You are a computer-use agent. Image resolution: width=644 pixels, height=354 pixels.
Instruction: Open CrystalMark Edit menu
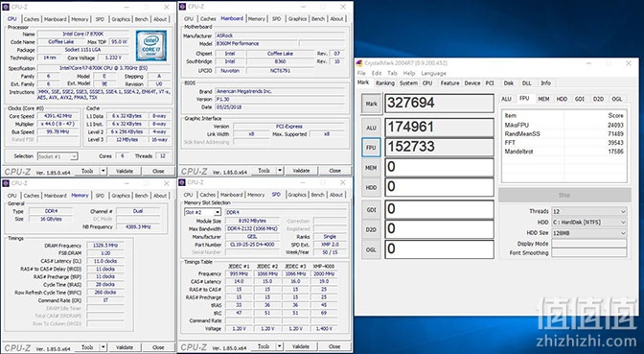point(377,73)
